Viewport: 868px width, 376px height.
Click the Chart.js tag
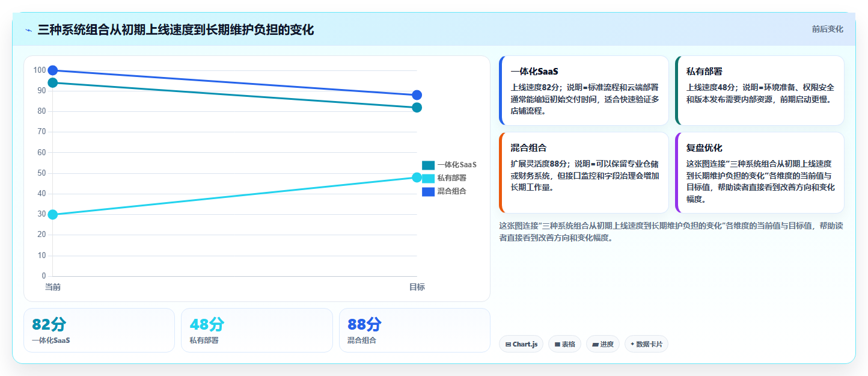point(521,344)
